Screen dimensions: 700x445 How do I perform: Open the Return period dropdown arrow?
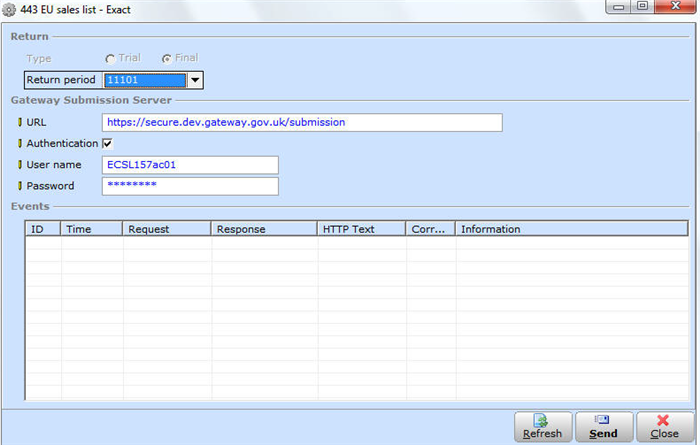coord(195,80)
